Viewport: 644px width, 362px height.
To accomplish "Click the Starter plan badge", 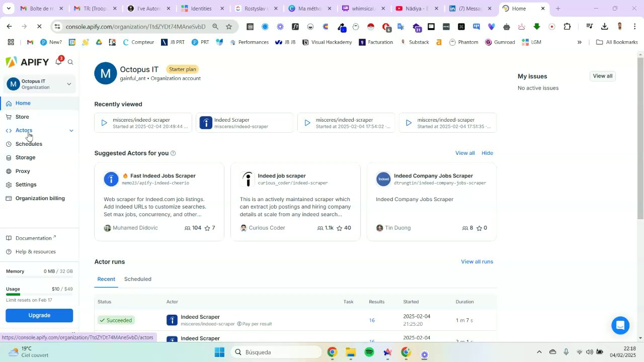I will click(x=183, y=69).
